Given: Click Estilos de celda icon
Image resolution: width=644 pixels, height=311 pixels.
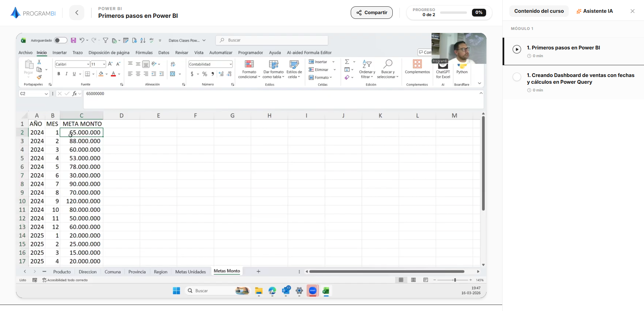Looking at the screenshot, I should pyautogui.click(x=294, y=64).
